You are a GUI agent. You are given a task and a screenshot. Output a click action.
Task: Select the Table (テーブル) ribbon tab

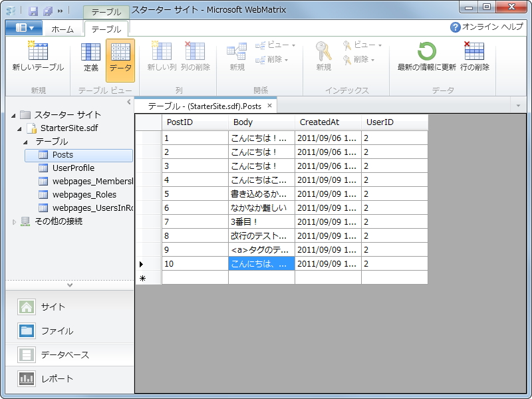[x=106, y=29]
